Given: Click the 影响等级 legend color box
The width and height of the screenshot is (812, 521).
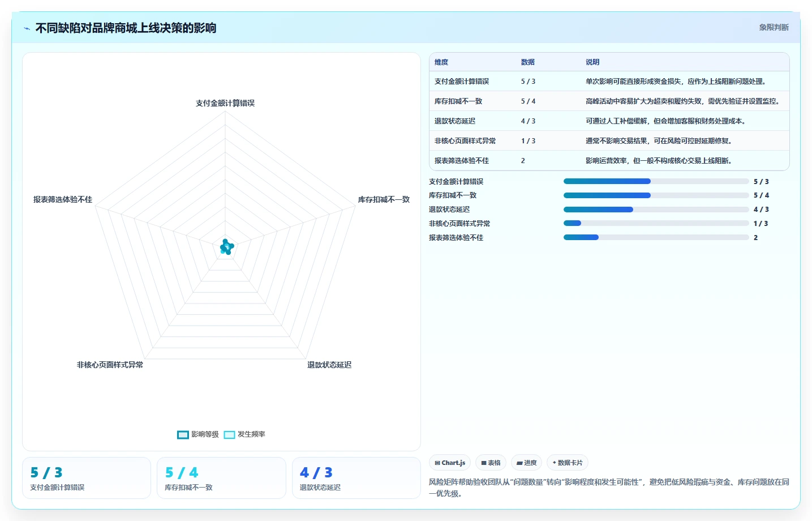Looking at the screenshot, I should 183,435.
